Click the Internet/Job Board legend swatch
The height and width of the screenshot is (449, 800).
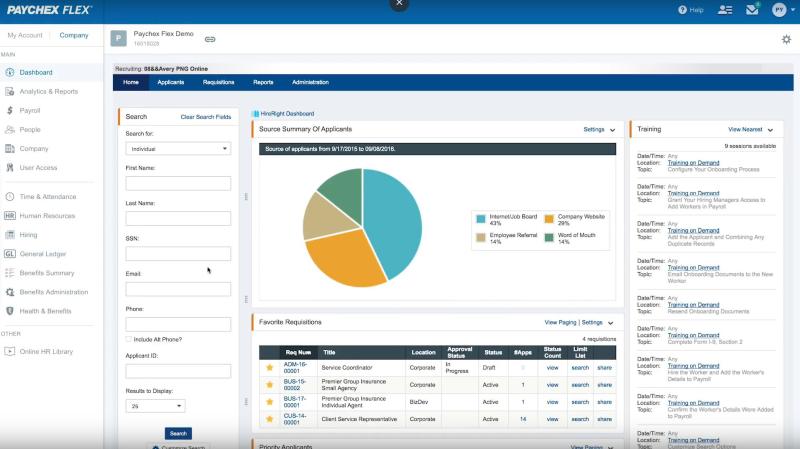[481, 219]
